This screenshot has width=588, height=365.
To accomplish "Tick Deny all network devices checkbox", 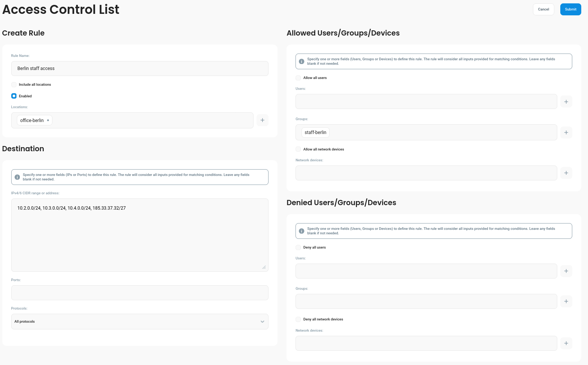I will pos(298,319).
